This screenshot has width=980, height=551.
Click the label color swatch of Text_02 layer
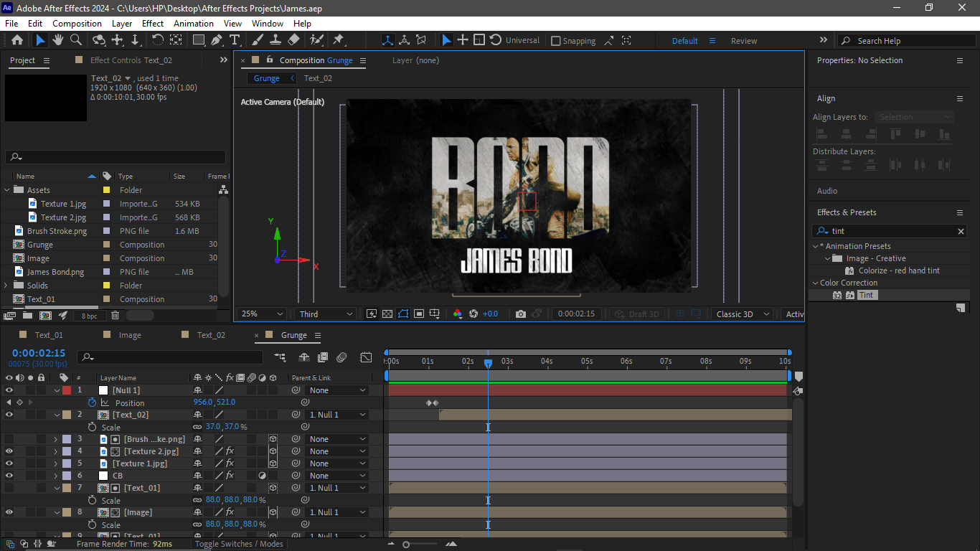(67, 415)
